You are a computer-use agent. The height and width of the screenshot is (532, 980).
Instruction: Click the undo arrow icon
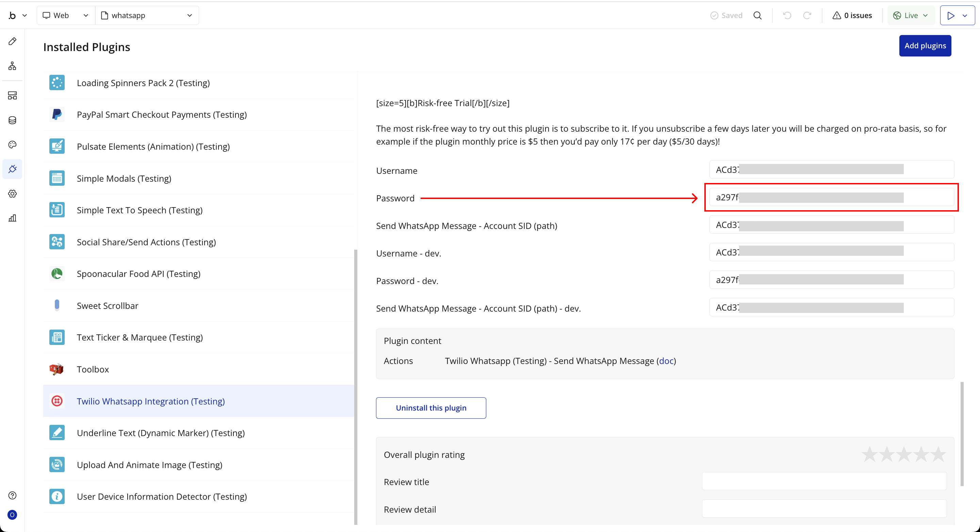click(x=787, y=15)
